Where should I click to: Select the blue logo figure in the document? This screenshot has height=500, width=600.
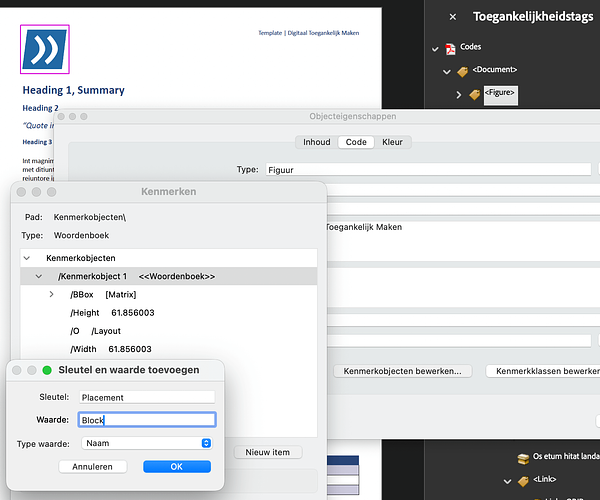(x=45, y=49)
